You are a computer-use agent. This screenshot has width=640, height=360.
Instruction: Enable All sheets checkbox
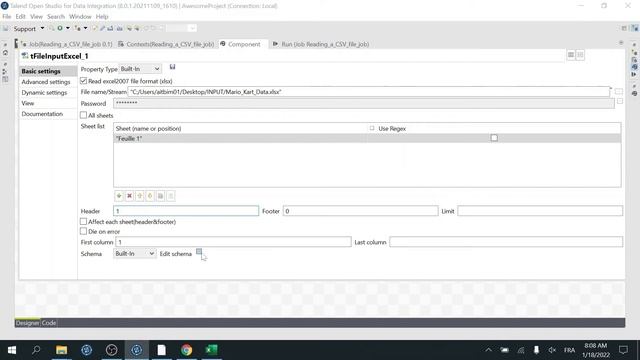pyautogui.click(x=84, y=115)
